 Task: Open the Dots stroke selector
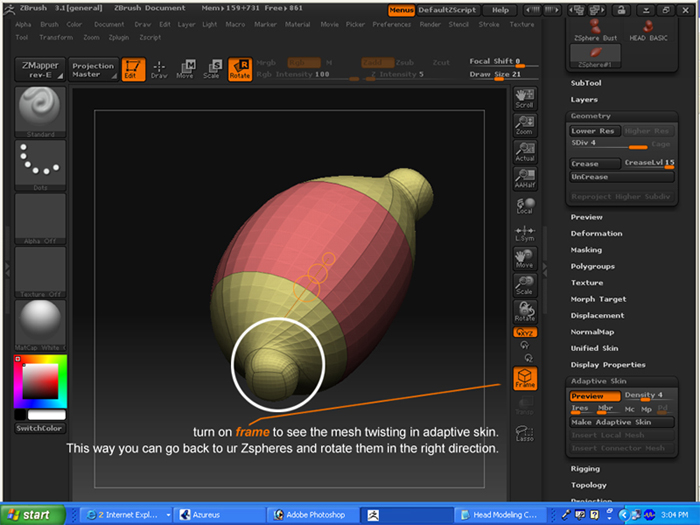pos(40,165)
